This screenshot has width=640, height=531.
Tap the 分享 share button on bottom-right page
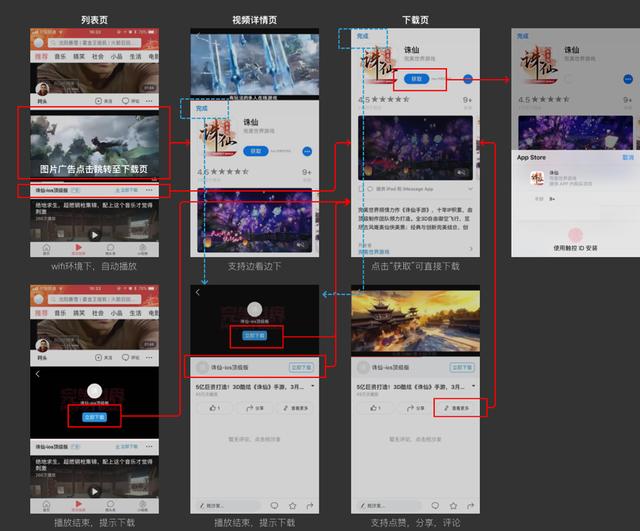[414, 407]
